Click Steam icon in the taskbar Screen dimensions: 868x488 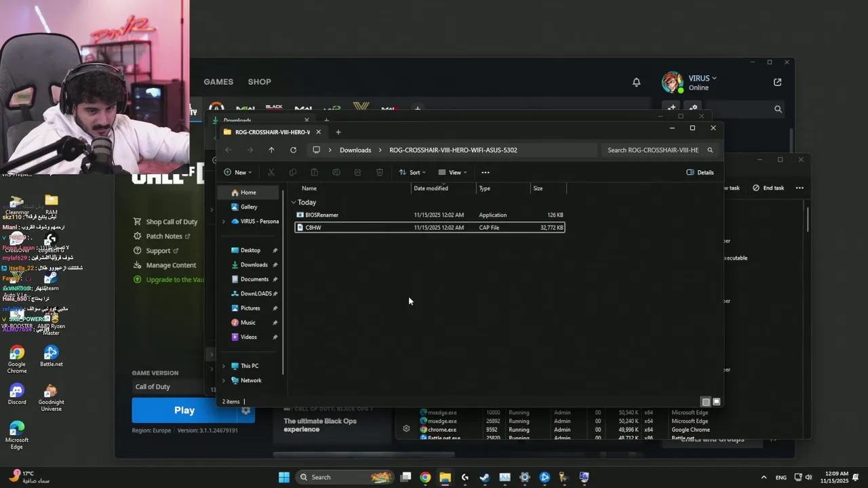click(x=485, y=477)
